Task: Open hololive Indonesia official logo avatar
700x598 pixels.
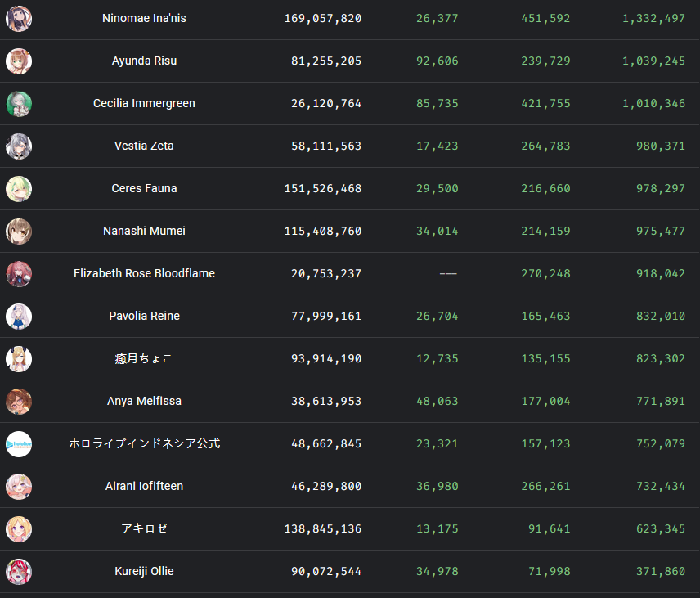Action: coord(19,444)
